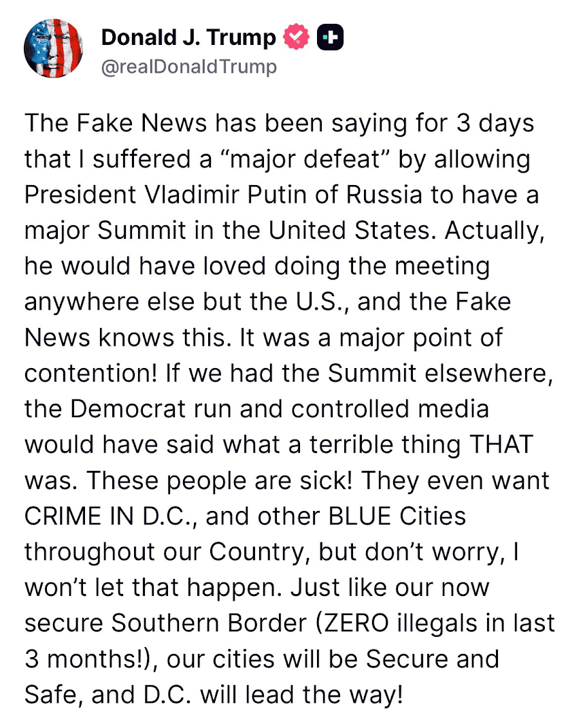Click the word "Actually," in the post
The width and height of the screenshot is (583, 728).
pos(496,231)
